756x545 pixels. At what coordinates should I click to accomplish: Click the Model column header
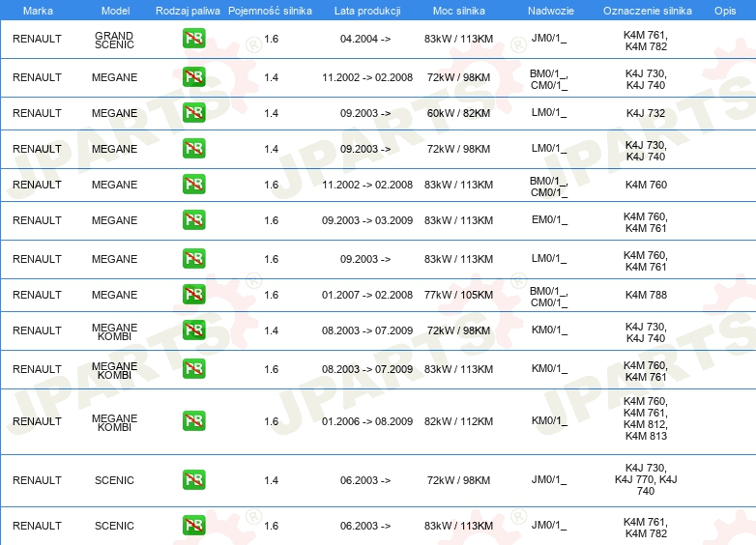point(115,11)
